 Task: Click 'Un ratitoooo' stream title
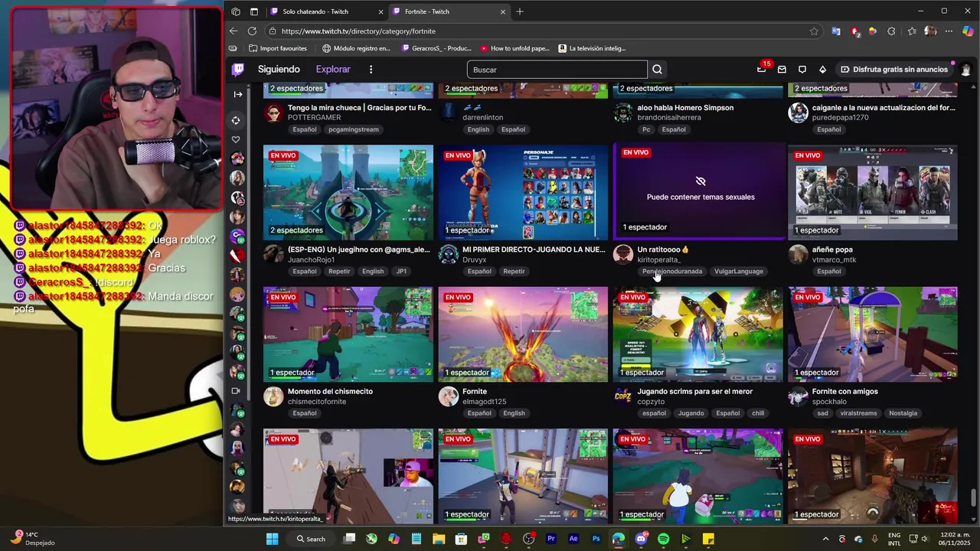pos(663,249)
